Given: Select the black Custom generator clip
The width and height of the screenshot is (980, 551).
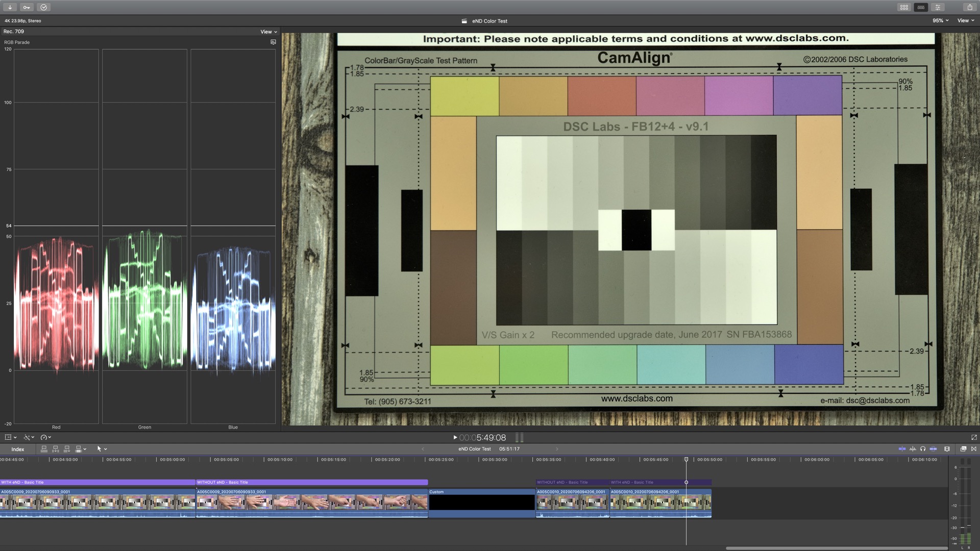Looking at the screenshot, I should (481, 503).
